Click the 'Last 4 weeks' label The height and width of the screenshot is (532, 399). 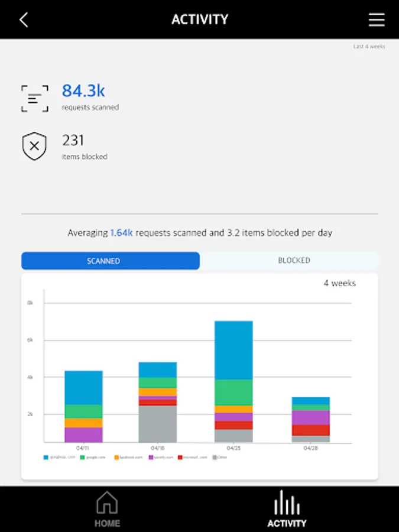click(x=369, y=46)
